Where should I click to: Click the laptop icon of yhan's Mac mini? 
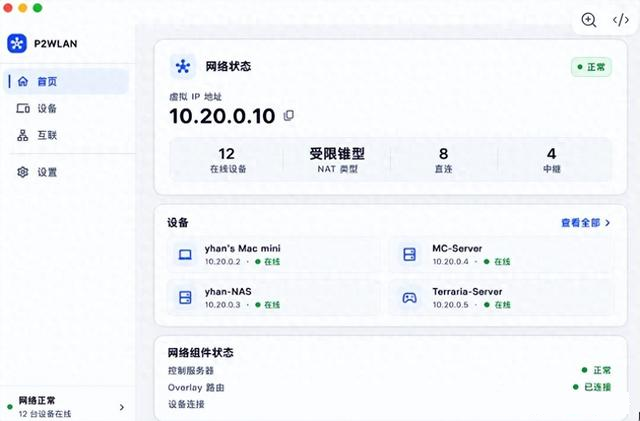click(x=185, y=254)
